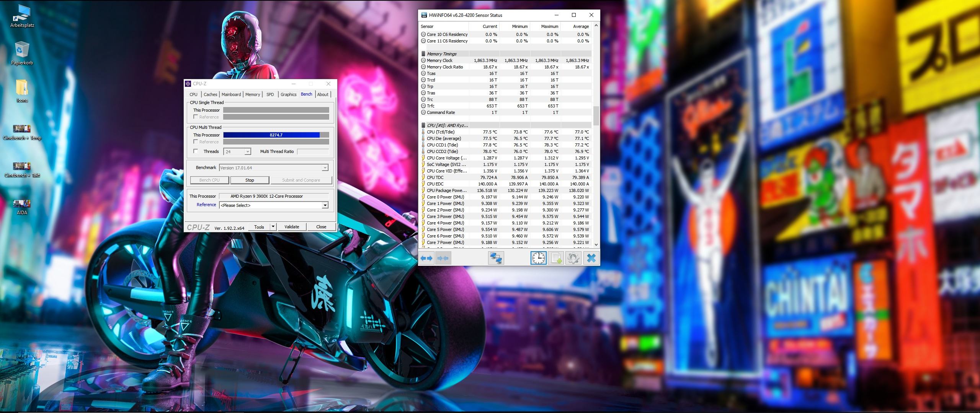Click the HWiNFO vertical scrollbar thumb
Screen dimensions: 980x413
pyautogui.click(x=596, y=116)
